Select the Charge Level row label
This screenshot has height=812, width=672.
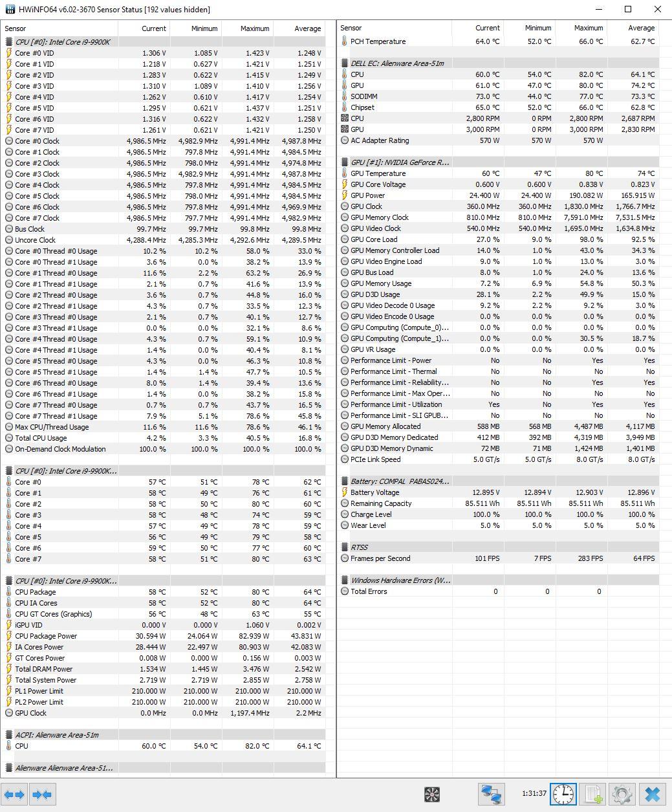pos(371,514)
